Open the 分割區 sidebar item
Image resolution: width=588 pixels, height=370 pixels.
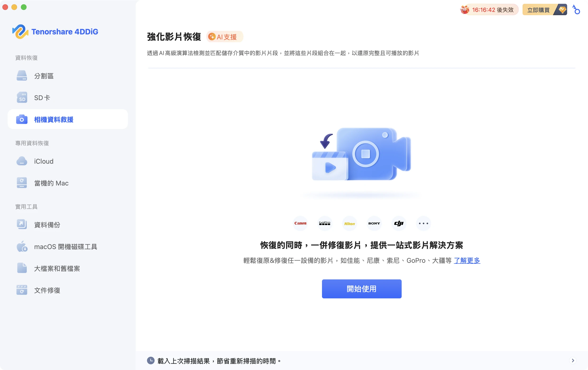(x=68, y=76)
